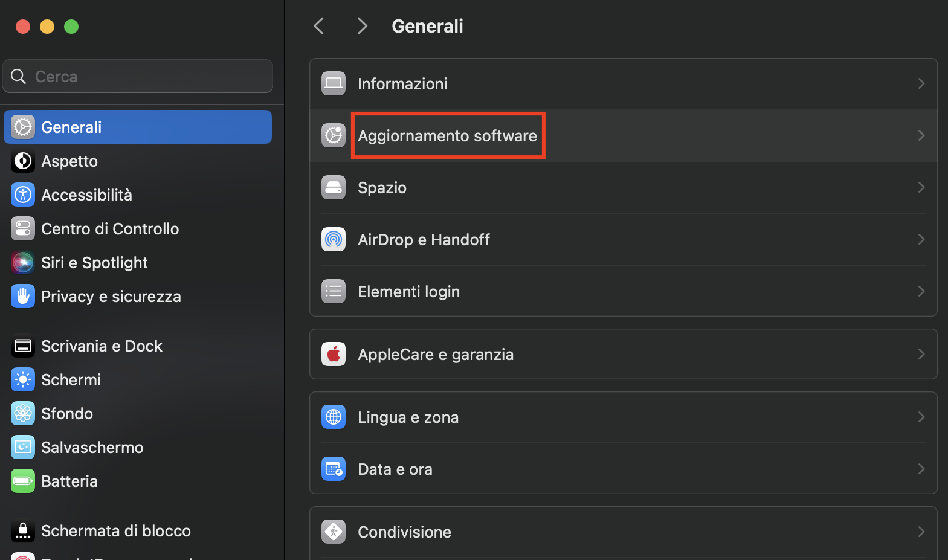This screenshot has height=560, width=948.
Task: Select Privacy e sicurezza in sidebar
Action: click(138, 296)
